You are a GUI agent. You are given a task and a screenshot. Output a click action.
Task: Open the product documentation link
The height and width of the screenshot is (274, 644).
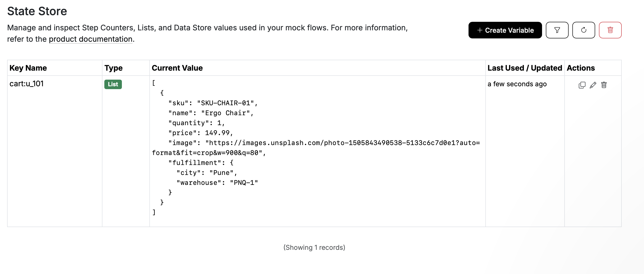[x=91, y=39]
